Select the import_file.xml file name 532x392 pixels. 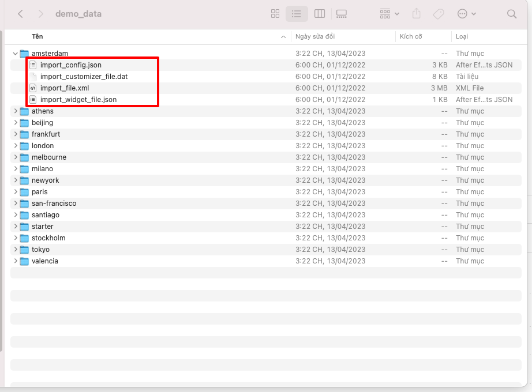(65, 88)
